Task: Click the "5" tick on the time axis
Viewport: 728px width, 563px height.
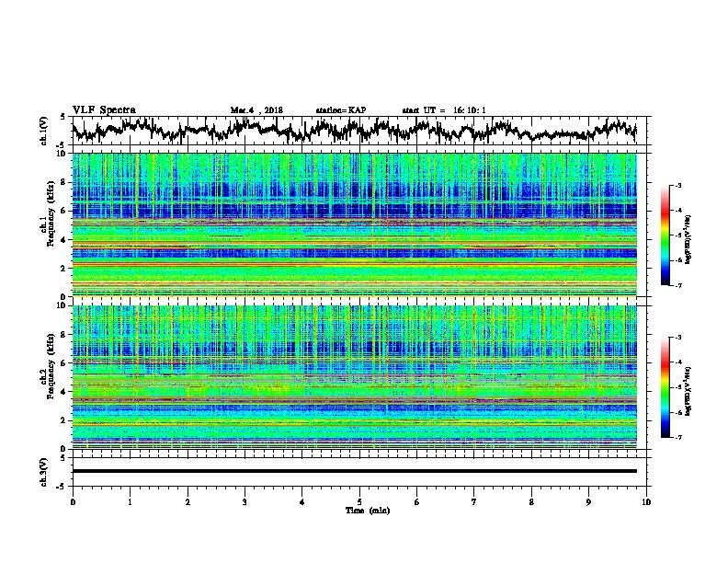Action: pos(359,502)
